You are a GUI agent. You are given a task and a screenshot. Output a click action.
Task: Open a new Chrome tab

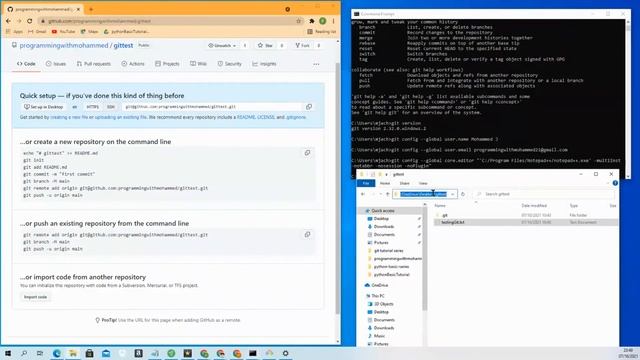[91, 9]
